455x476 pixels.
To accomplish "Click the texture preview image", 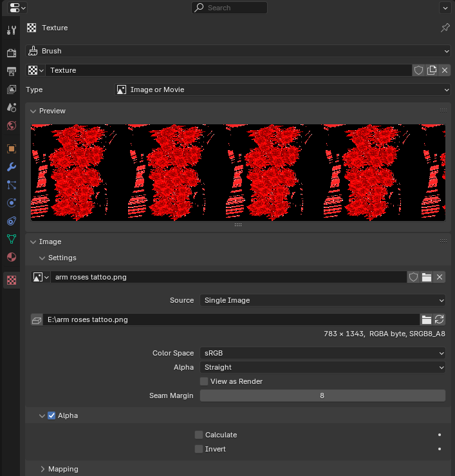I will (238, 173).
